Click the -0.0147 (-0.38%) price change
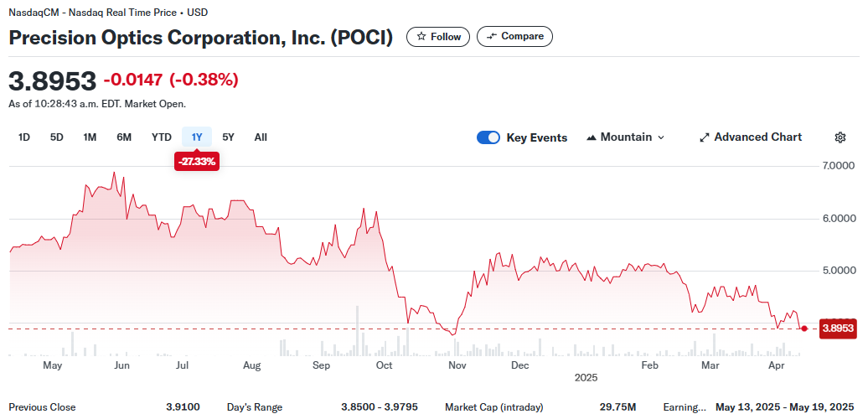Screen dimensions: 868x414 click(x=171, y=80)
